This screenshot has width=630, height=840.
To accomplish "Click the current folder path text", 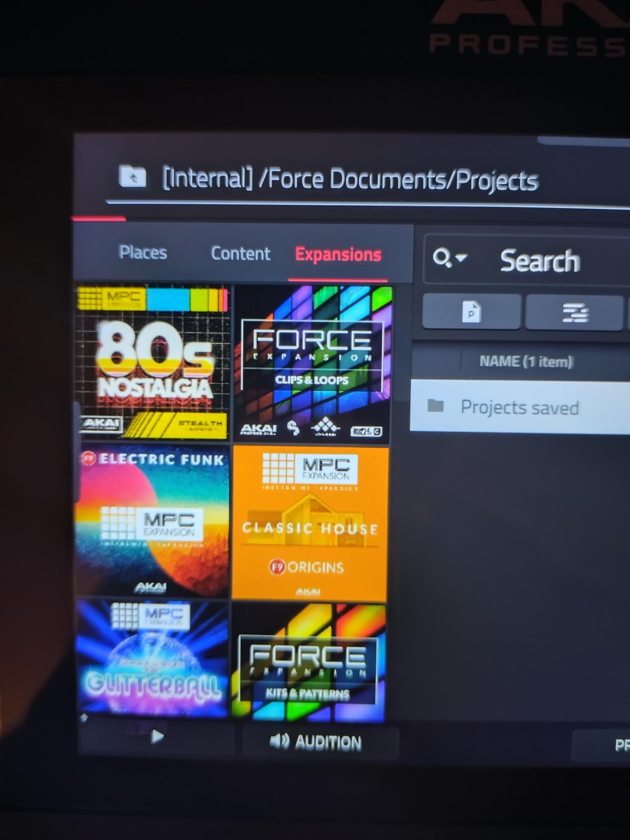I will 350,180.
